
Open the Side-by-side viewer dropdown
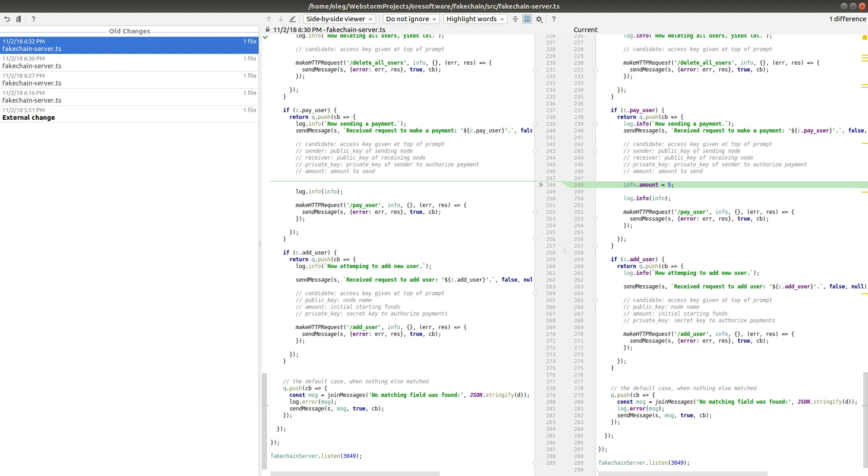tap(339, 19)
